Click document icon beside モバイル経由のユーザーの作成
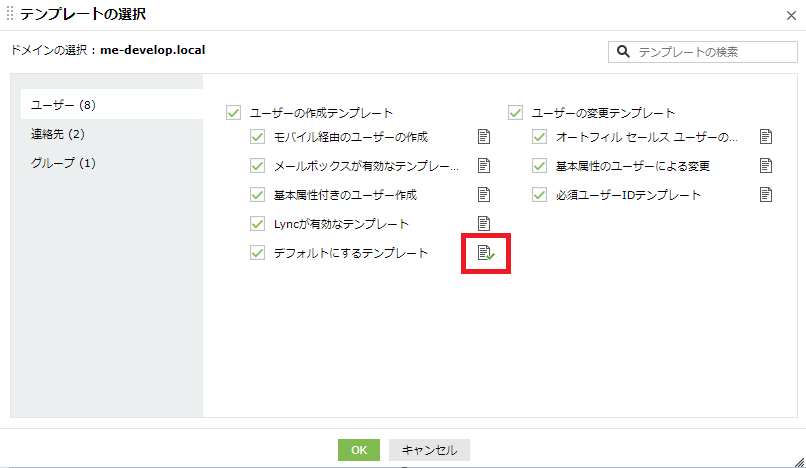The height and width of the screenshot is (468, 806). click(x=484, y=137)
